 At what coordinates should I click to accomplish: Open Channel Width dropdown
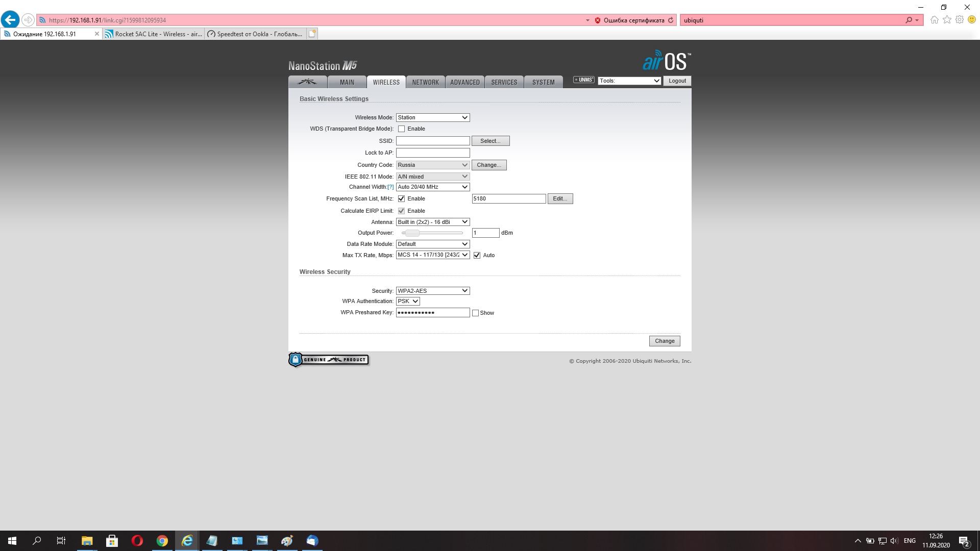tap(433, 187)
